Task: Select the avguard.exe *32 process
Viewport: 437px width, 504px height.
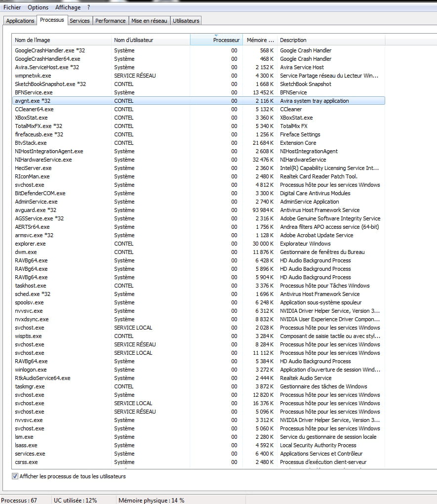Action: click(199, 210)
